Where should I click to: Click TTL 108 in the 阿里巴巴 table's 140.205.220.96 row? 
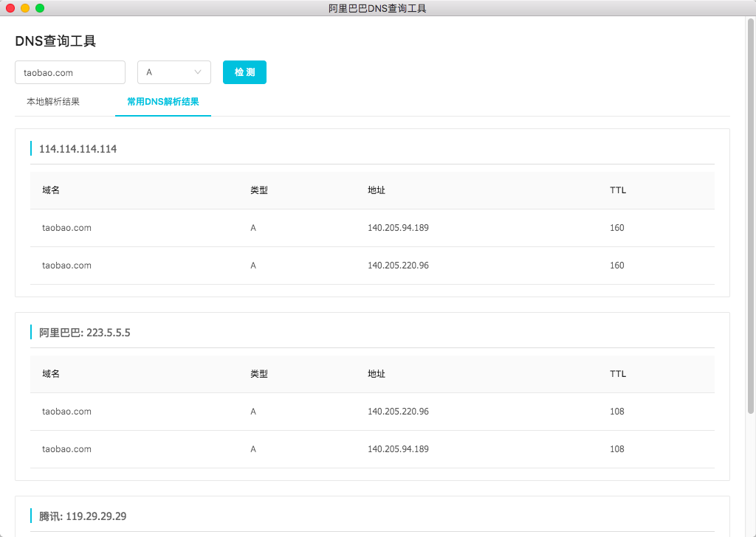[x=617, y=412]
